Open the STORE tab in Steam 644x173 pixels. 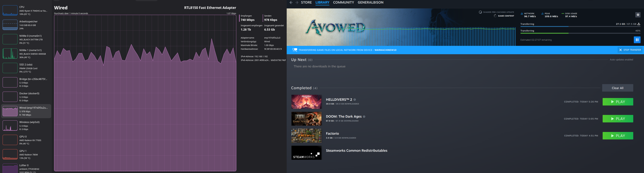click(306, 3)
